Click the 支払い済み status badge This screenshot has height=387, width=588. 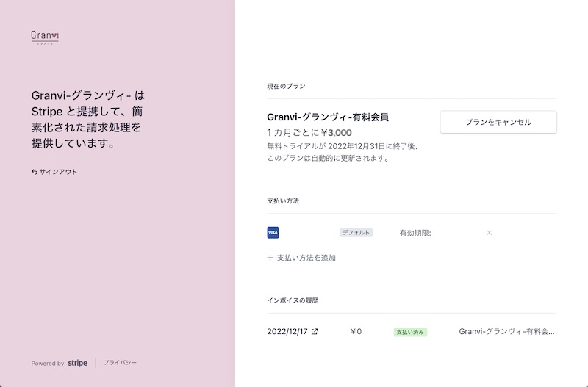(x=410, y=332)
